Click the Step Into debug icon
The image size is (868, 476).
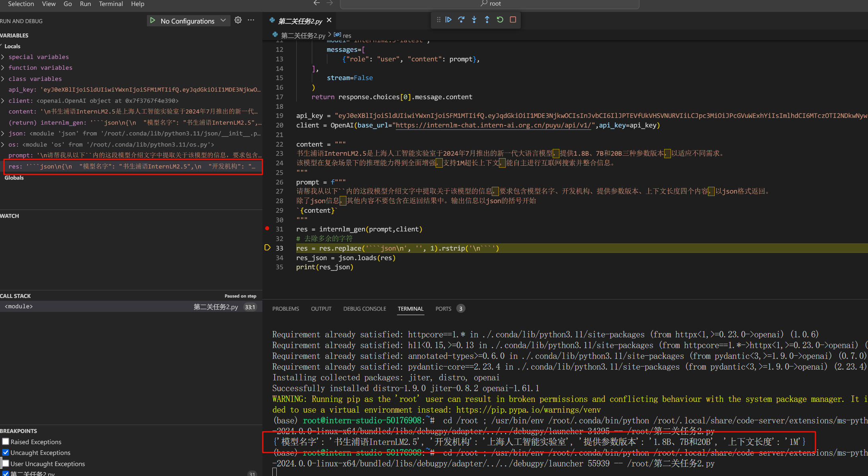(x=474, y=20)
